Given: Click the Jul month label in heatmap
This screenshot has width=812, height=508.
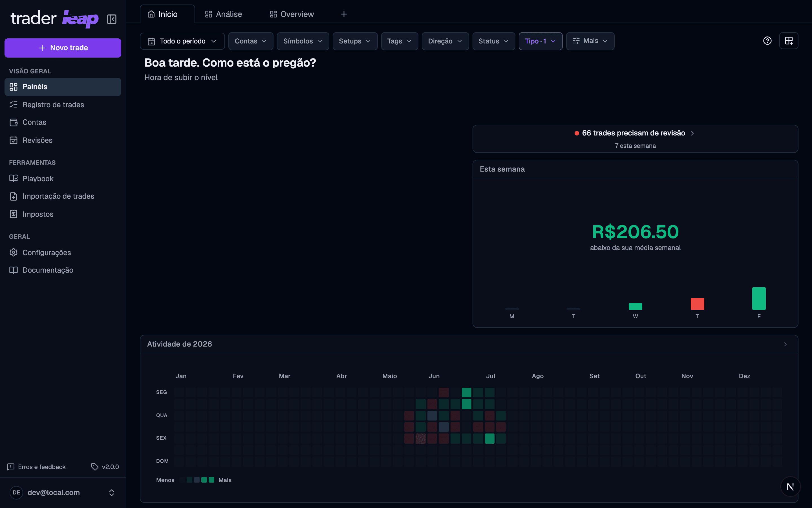Looking at the screenshot, I should pyautogui.click(x=491, y=376).
